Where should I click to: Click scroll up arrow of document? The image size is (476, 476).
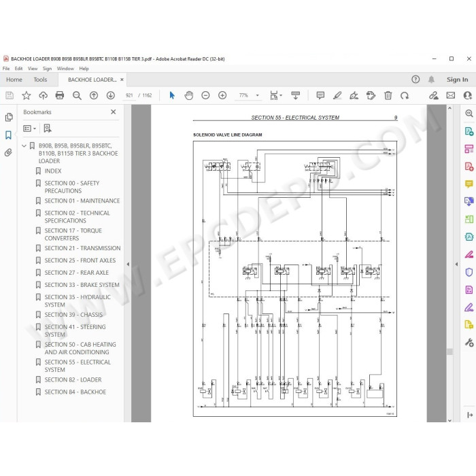click(x=449, y=108)
